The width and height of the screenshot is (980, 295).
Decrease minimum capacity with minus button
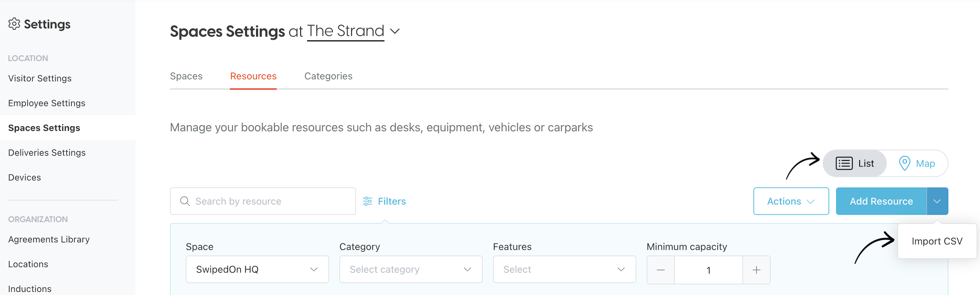pyautogui.click(x=661, y=270)
